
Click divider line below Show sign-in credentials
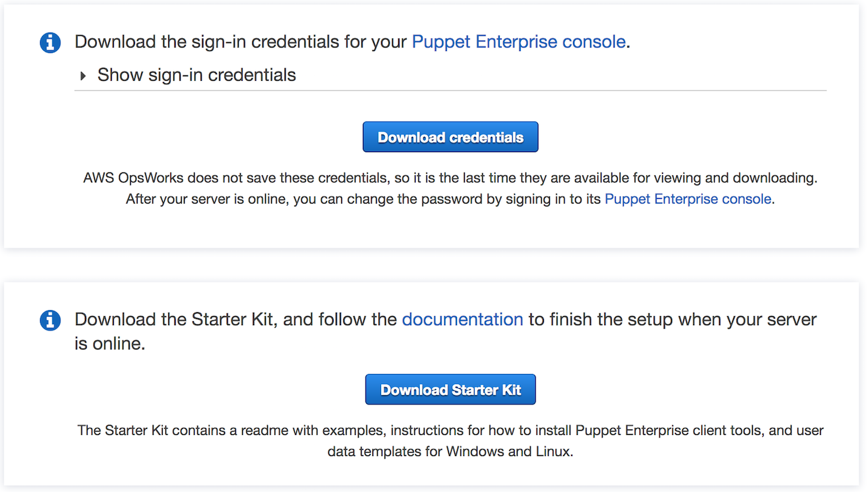[x=450, y=90]
